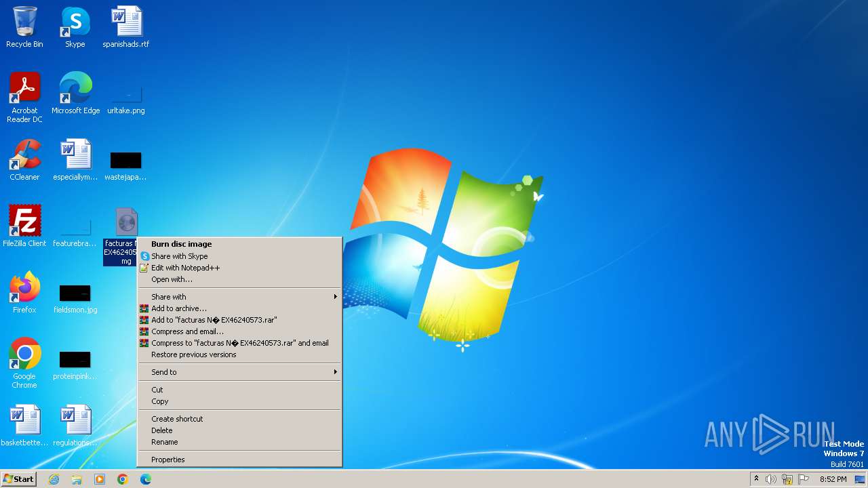Expand the Send to submenu
The height and width of the screenshot is (488, 868).
click(239, 372)
